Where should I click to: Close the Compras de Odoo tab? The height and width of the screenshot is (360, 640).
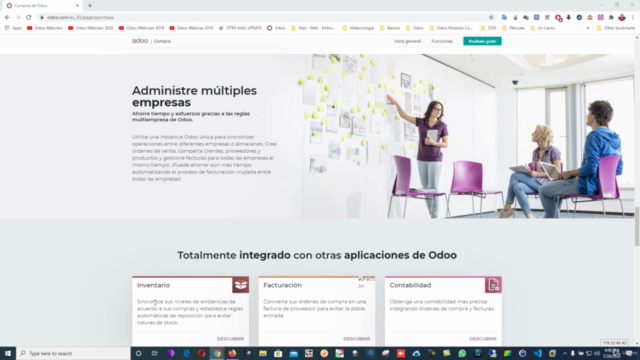pyautogui.click(x=77, y=6)
